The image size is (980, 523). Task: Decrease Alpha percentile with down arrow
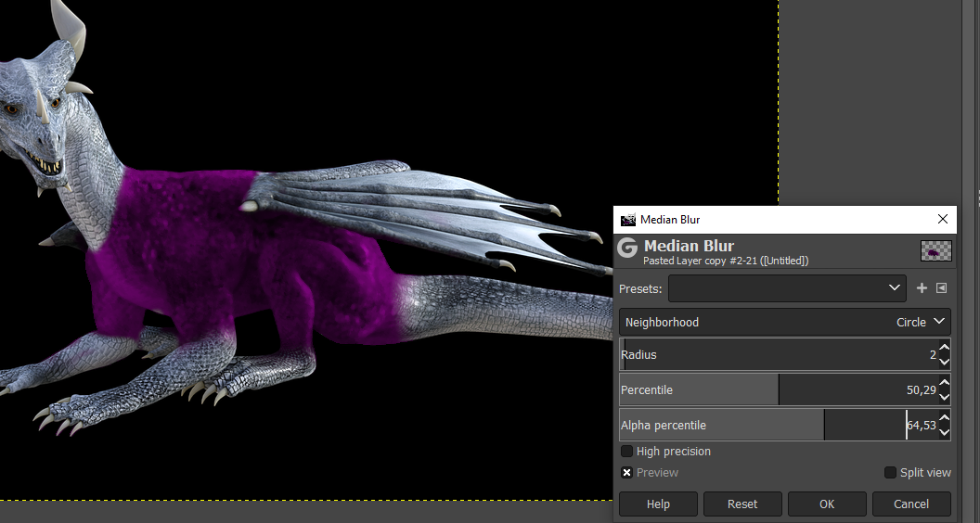944,431
